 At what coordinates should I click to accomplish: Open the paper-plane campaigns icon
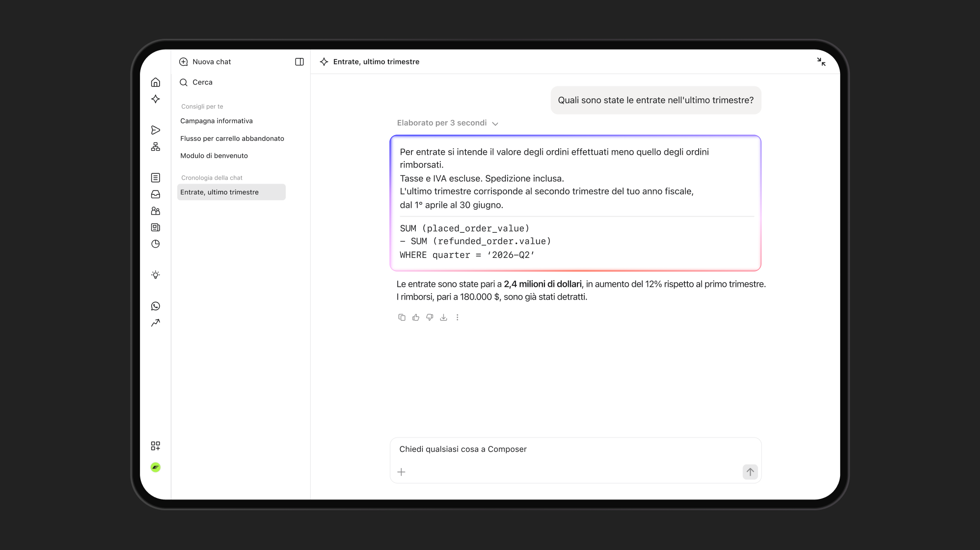pyautogui.click(x=156, y=130)
